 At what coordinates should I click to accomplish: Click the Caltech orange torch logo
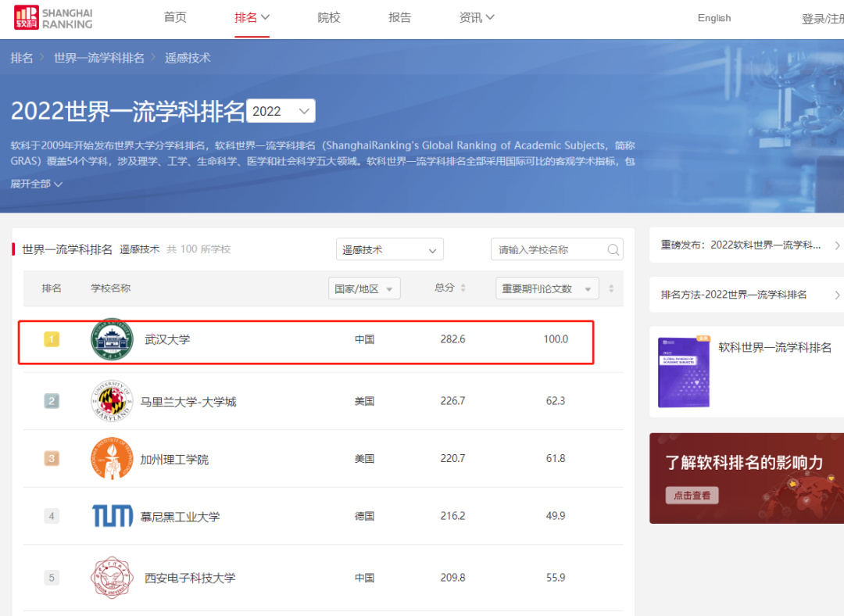[112, 459]
